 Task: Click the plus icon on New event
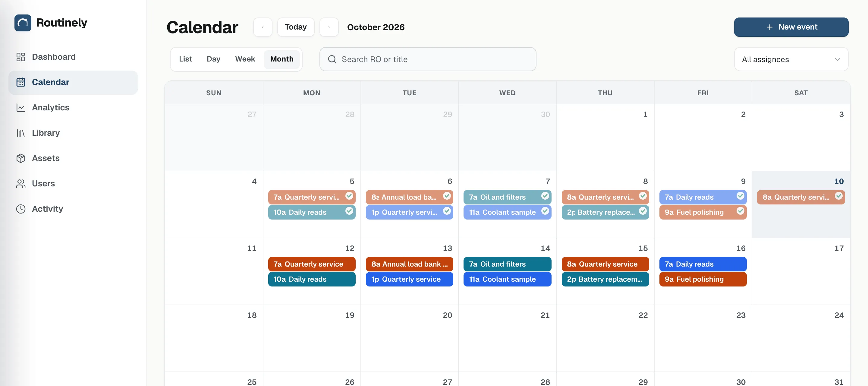[x=770, y=27]
